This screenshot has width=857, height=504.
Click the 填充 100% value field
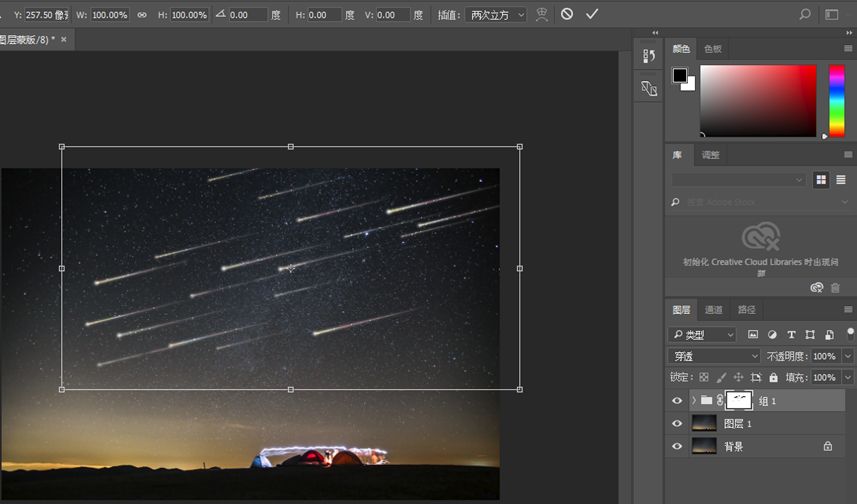click(824, 377)
